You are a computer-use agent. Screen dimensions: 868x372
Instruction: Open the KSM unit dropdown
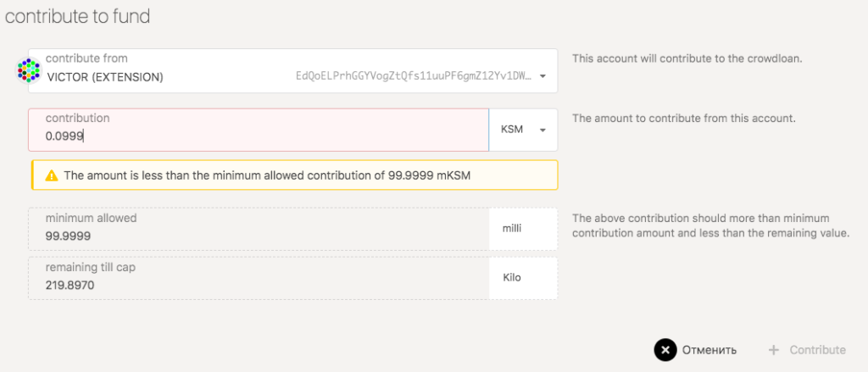pyautogui.click(x=522, y=130)
